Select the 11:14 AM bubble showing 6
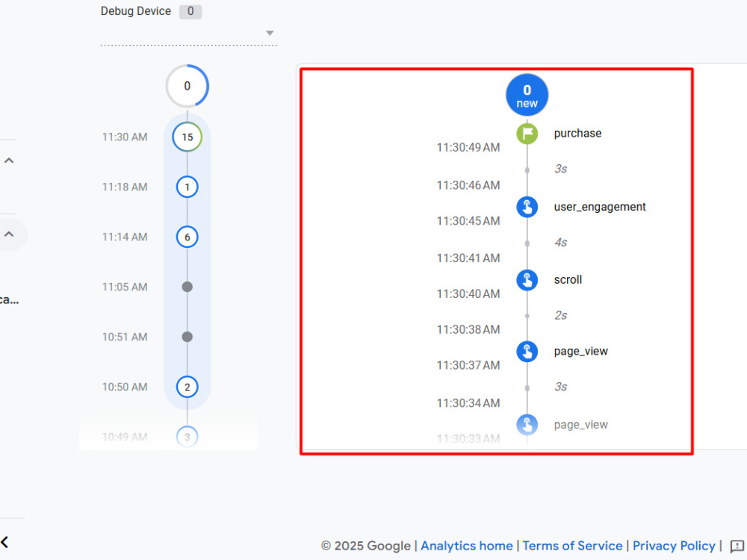The width and height of the screenshot is (747, 560). tap(187, 237)
